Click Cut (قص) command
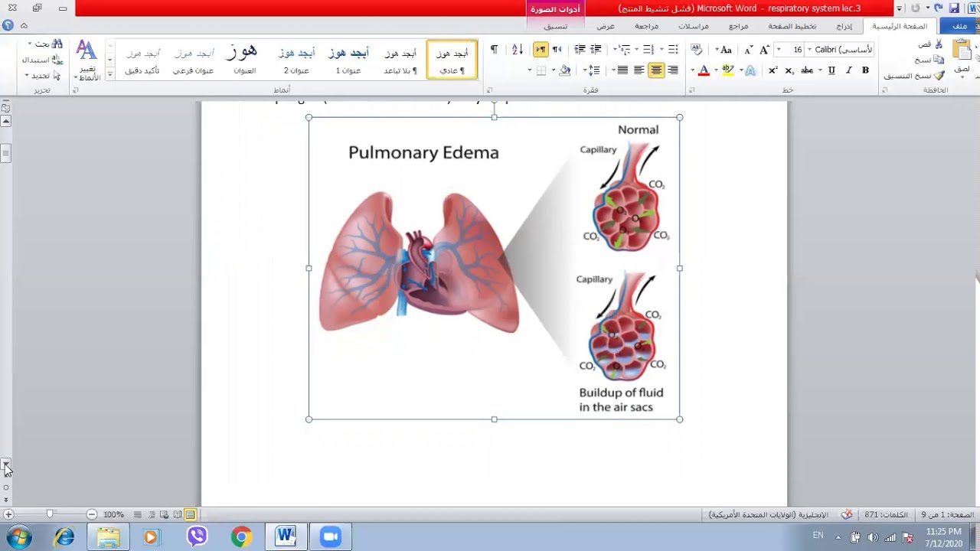 [931, 44]
